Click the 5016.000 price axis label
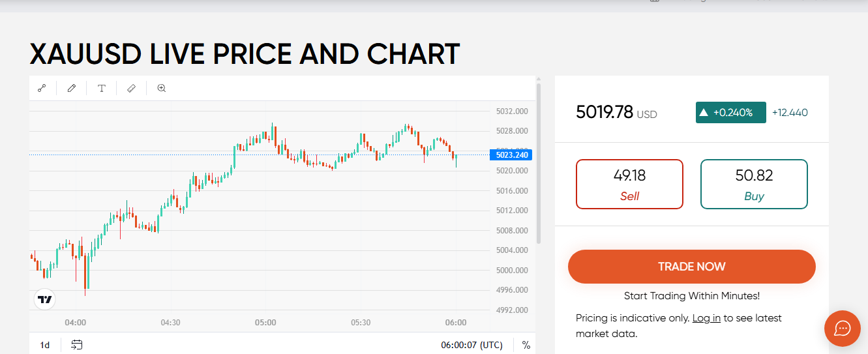The image size is (868, 354). coord(511,191)
